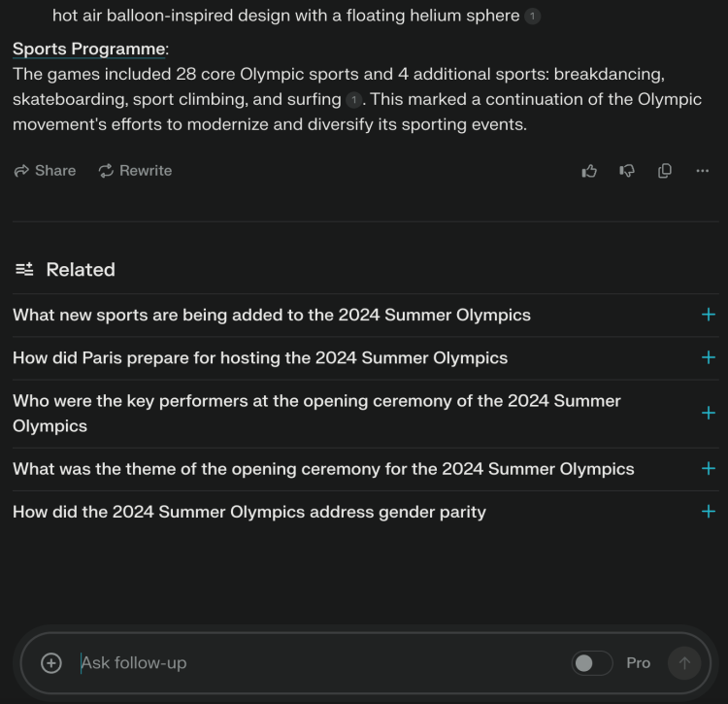Copy the answer with the clipboard icon
The height and width of the screenshot is (704, 728).
click(665, 171)
